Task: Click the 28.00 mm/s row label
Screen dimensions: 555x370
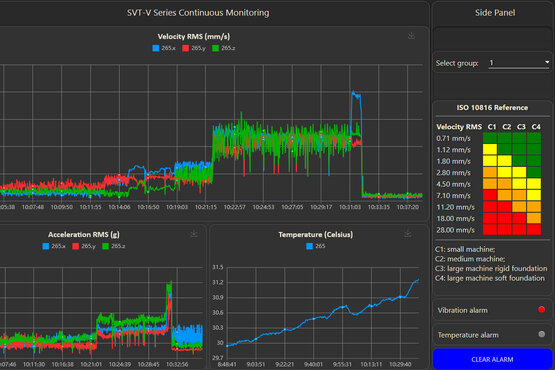Action: pyautogui.click(x=455, y=230)
